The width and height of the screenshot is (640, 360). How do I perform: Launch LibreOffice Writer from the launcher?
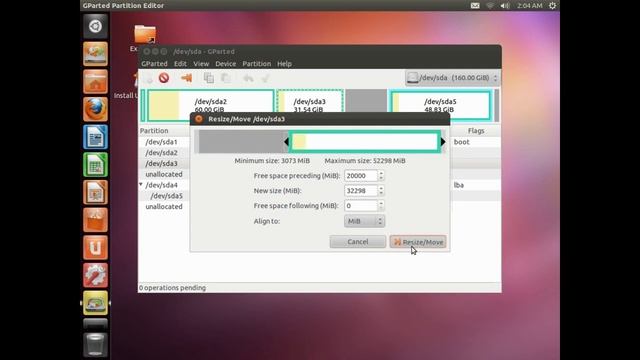[x=96, y=137]
